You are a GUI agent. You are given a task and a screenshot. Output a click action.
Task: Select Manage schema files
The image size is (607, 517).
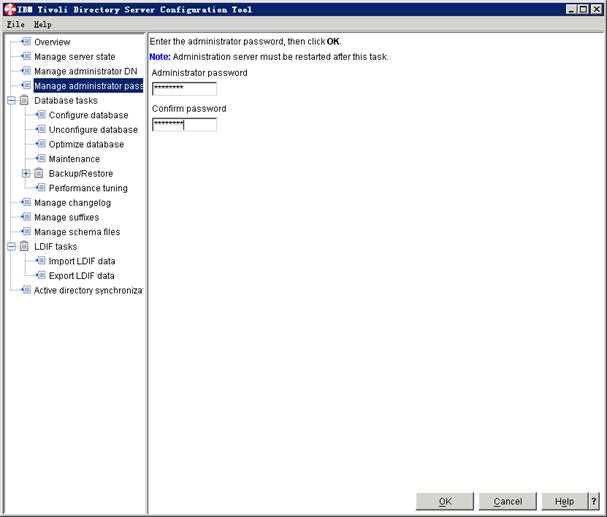(77, 232)
